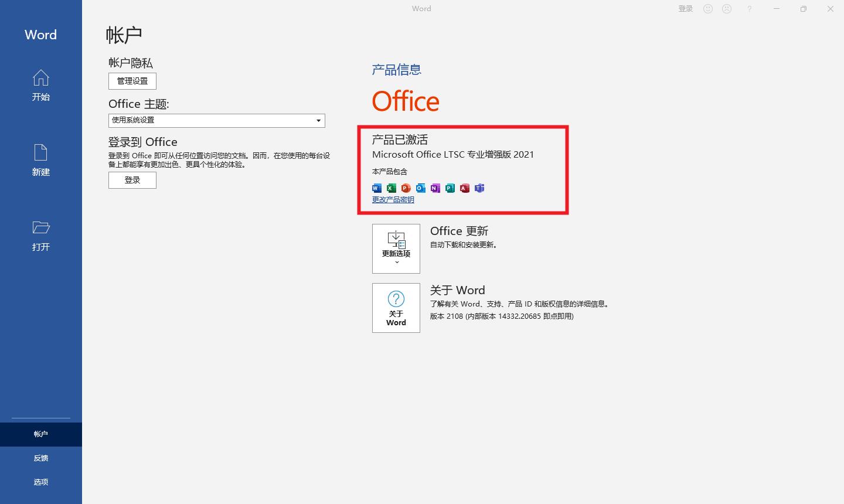Click the Publisher icon under 本产品包含

point(450,188)
